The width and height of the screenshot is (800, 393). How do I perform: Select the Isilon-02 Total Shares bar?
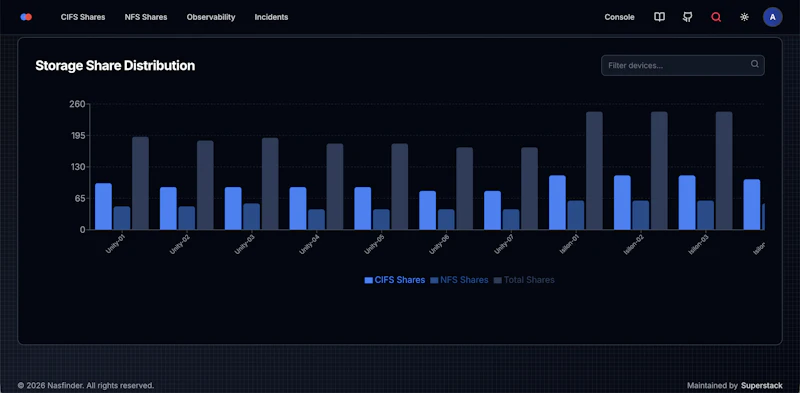pos(659,170)
